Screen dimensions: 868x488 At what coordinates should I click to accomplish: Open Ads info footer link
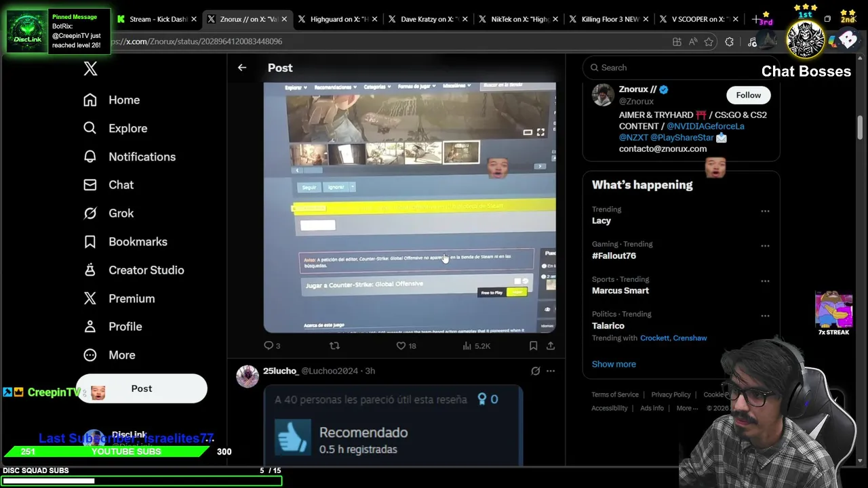652,408
